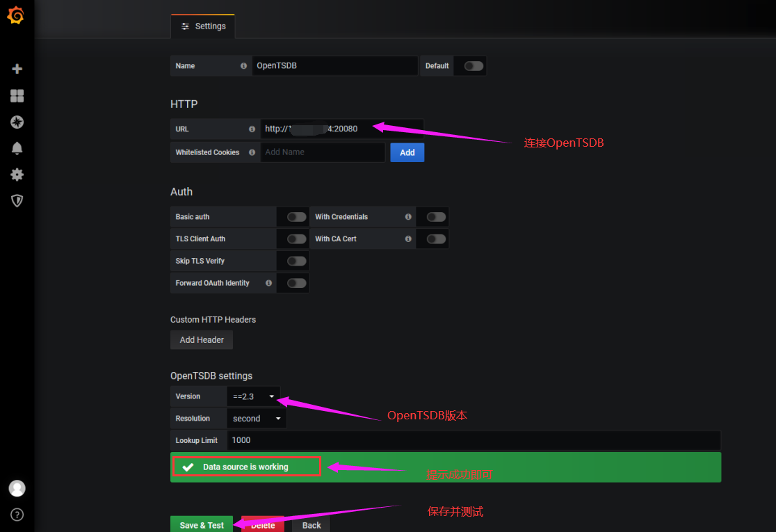Enable the Basic auth switch
Screen dimensions: 776x532
[x=296, y=217]
